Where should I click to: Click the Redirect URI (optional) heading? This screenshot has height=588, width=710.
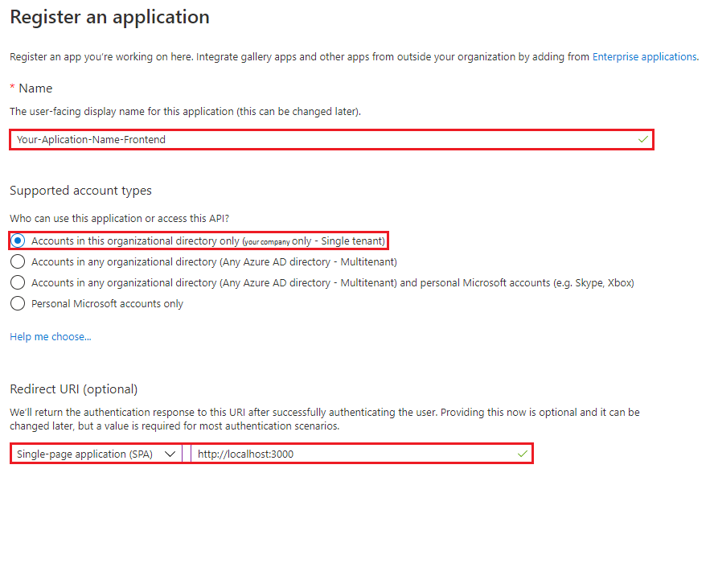[x=74, y=389]
